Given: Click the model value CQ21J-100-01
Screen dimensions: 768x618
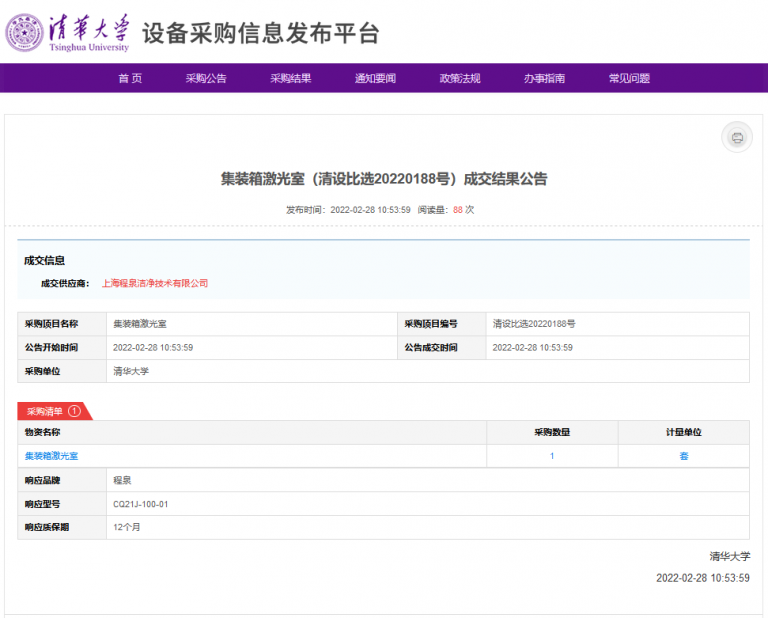Looking at the screenshot, I should coord(141,504).
